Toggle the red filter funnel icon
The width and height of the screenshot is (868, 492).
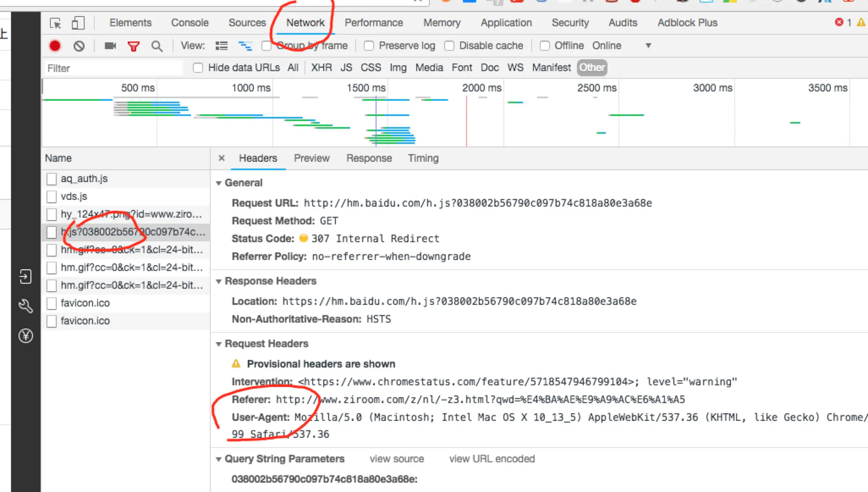point(134,46)
